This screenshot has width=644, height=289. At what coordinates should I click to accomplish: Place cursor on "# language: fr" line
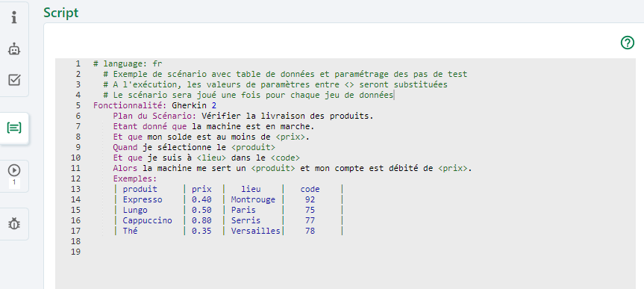[x=128, y=63]
